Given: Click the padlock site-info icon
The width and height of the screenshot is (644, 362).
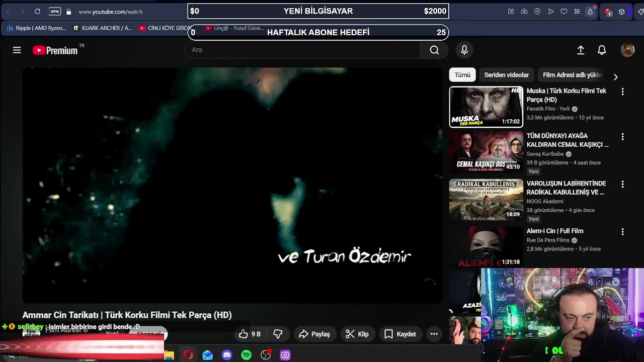Looking at the screenshot, I should coord(68,12).
